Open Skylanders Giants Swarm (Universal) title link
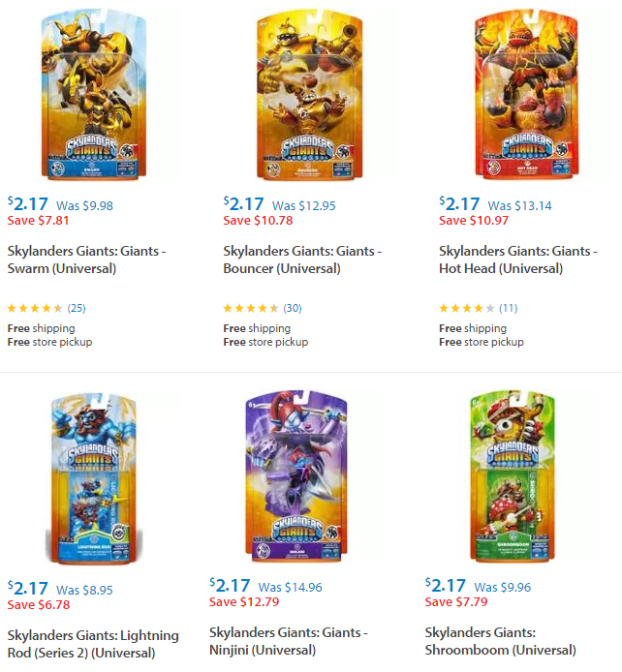 (x=86, y=259)
